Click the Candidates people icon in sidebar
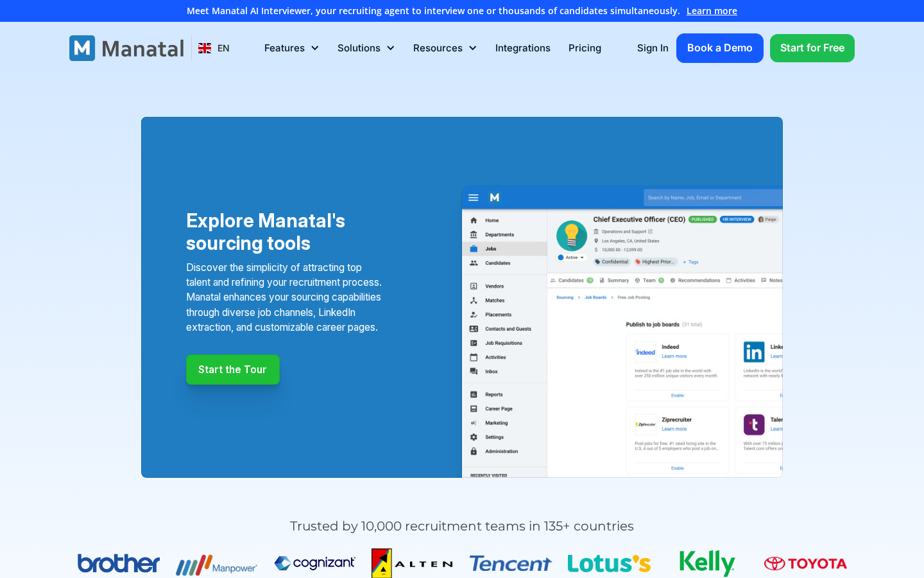 pyautogui.click(x=474, y=263)
